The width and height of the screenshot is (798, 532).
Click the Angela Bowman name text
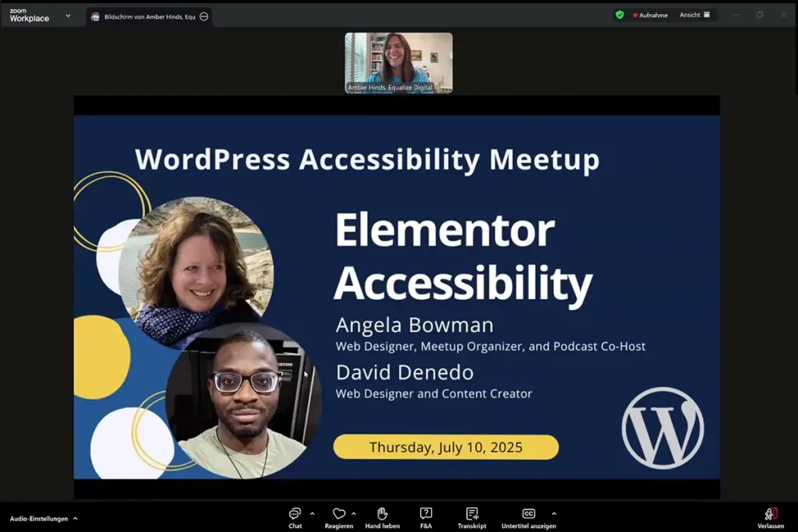click(415, 325)
